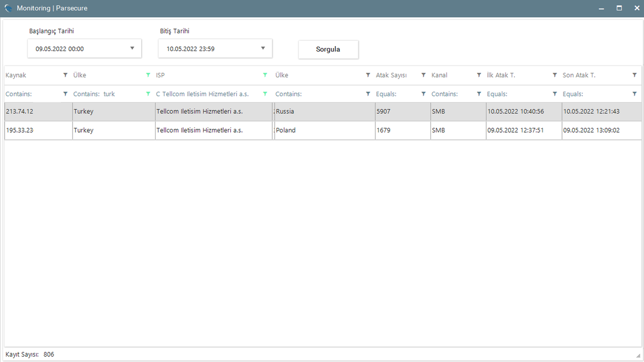
Task: Sort by the Kanal column header
Action: click(440, 75)
